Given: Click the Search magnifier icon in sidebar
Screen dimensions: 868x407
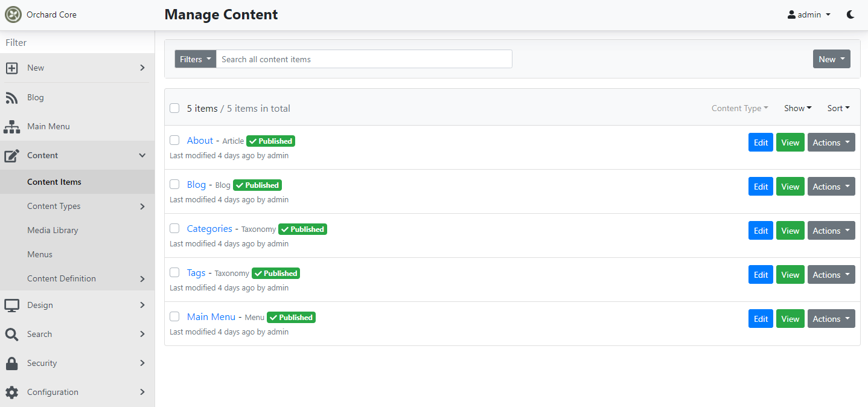Looking at the screenshot, I should (x=11, y=334).
